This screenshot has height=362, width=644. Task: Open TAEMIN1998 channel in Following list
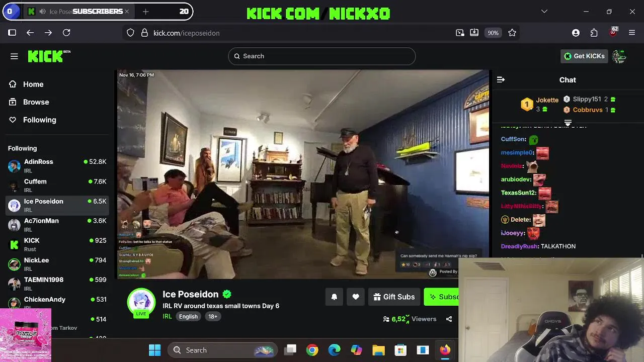tap(57, 284)
